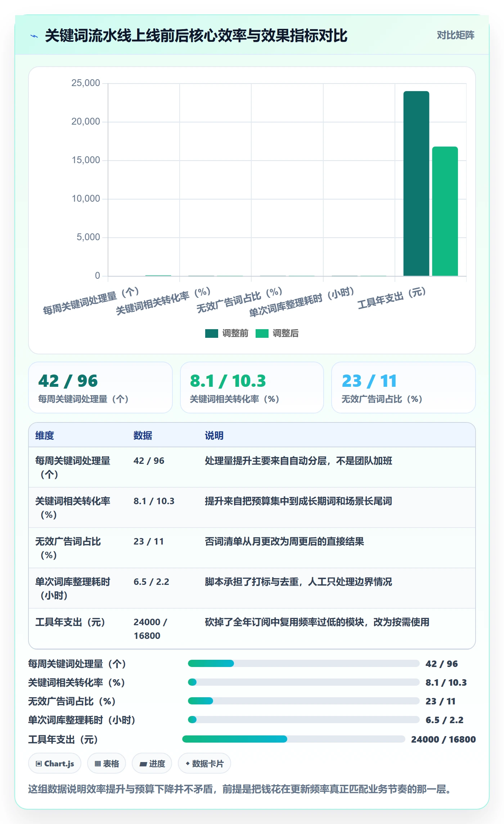Click the x-axis label 每周关键词处理量（个）
Screen dimensions: 504x824
[91, 301]
